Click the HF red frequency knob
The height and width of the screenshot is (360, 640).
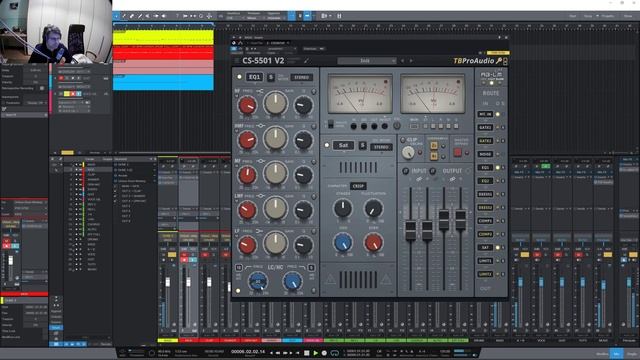(247, 105)
